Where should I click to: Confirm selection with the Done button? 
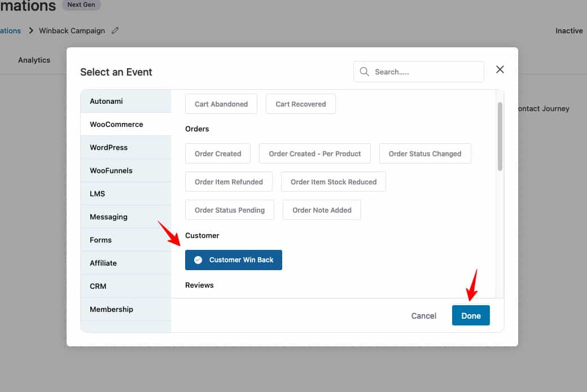471,316
